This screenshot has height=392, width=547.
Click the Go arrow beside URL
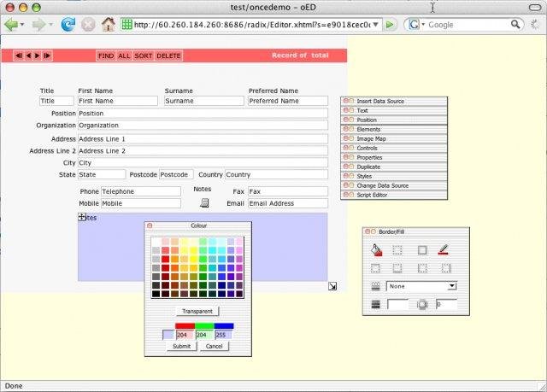tap(390, 25)
